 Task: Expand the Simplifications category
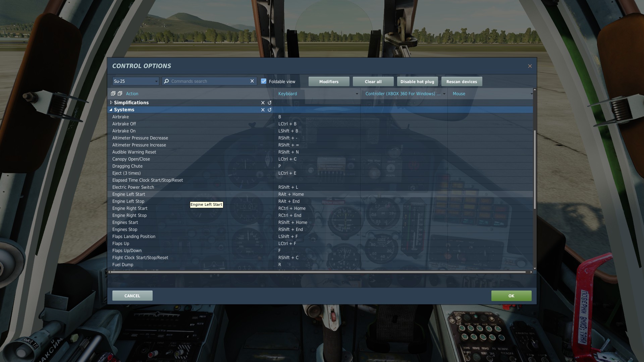(x=111, y=103)
